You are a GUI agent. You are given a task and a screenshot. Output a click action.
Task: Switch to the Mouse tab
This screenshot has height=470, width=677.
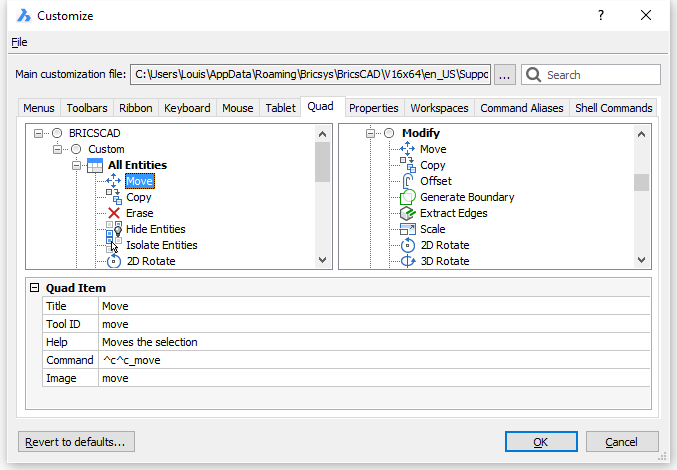tap(237, 108)
